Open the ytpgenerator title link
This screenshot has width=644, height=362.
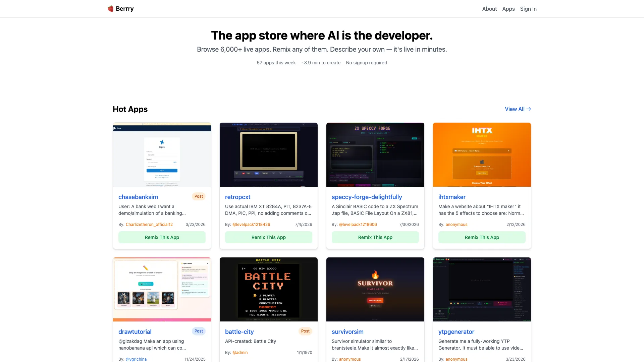pos(456,332)
